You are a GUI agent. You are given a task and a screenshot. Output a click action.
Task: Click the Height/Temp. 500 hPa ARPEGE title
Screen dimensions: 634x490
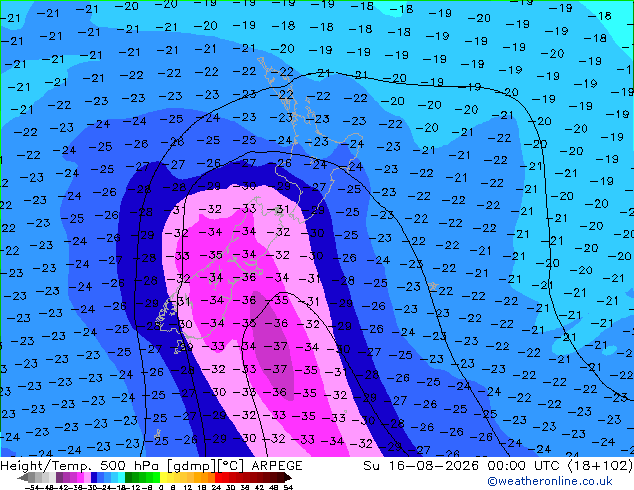click(151, 466)
